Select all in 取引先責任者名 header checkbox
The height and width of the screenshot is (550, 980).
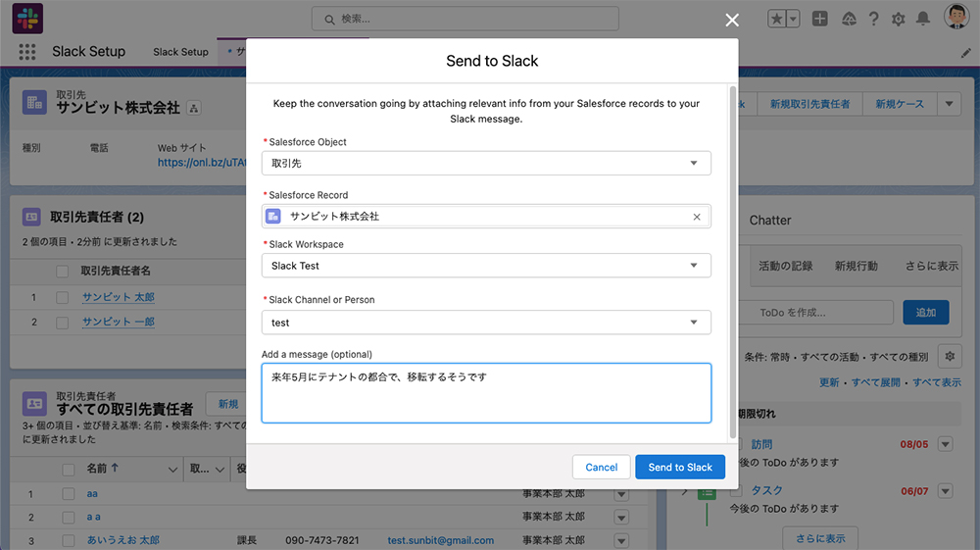[x=62, y=272]
